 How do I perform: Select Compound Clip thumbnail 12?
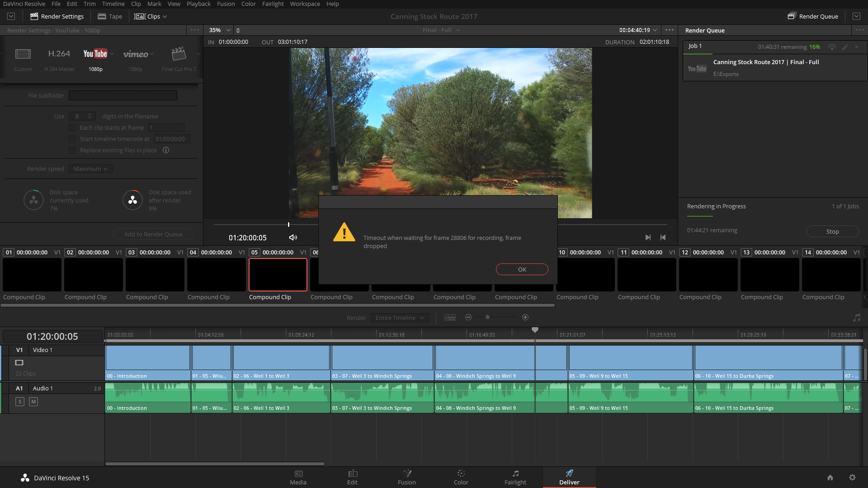708,274
